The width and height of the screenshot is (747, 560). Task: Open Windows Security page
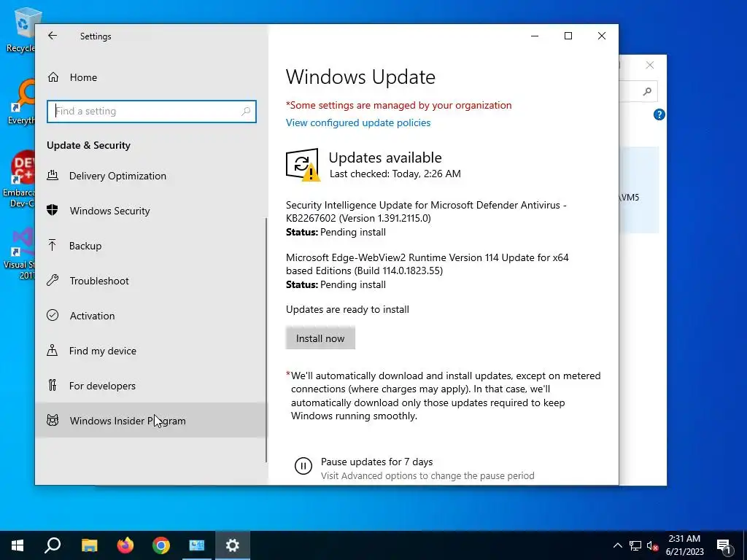click(150, 211)
